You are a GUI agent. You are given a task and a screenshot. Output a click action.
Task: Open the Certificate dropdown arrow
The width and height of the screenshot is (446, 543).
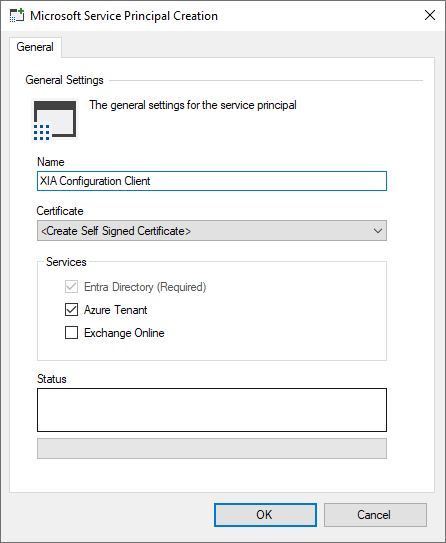pos(378,231)
